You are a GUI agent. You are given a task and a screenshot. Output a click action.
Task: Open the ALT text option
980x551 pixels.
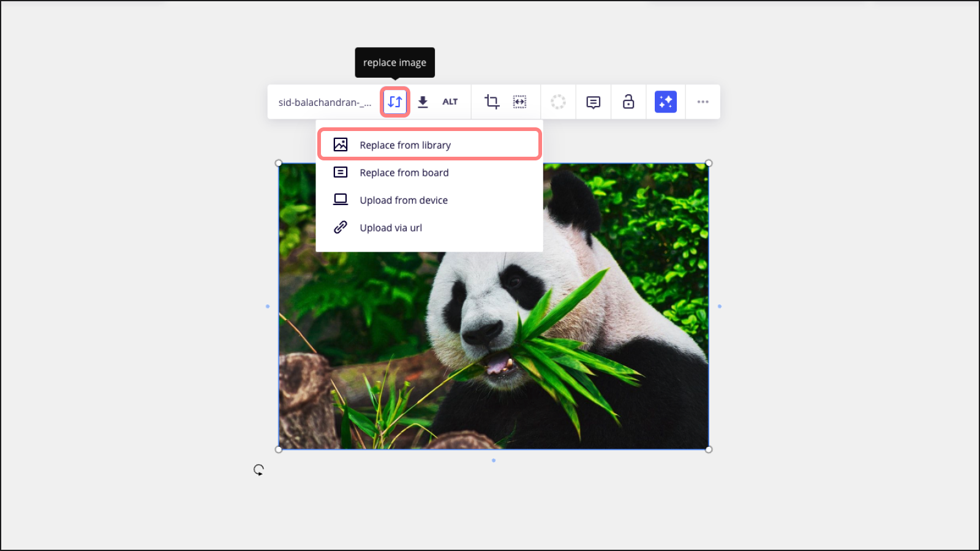click(450, 102)
